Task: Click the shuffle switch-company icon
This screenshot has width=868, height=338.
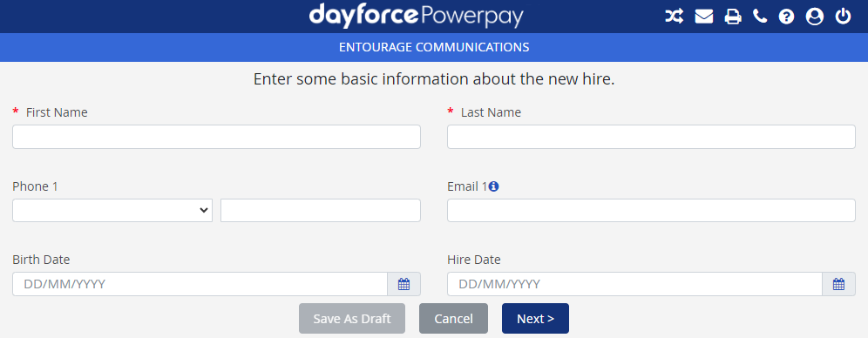Action: 674,17
